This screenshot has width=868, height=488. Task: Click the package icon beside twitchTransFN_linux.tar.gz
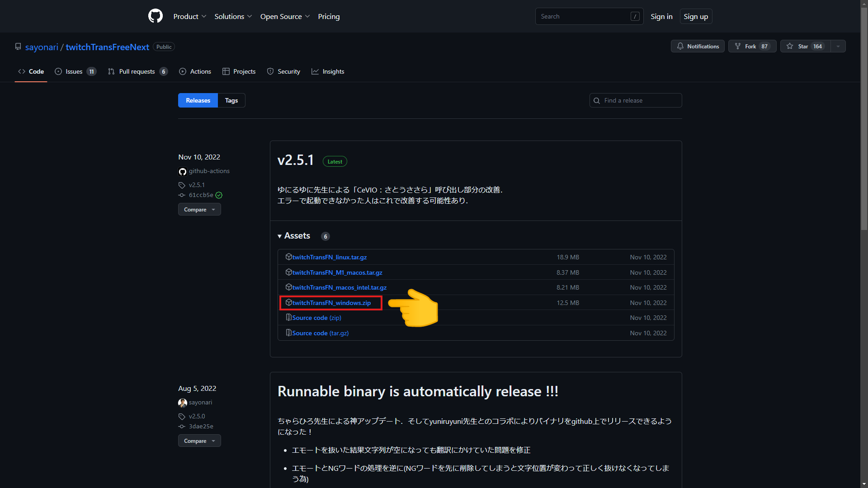pyautogui.click(x=288, y=257)
